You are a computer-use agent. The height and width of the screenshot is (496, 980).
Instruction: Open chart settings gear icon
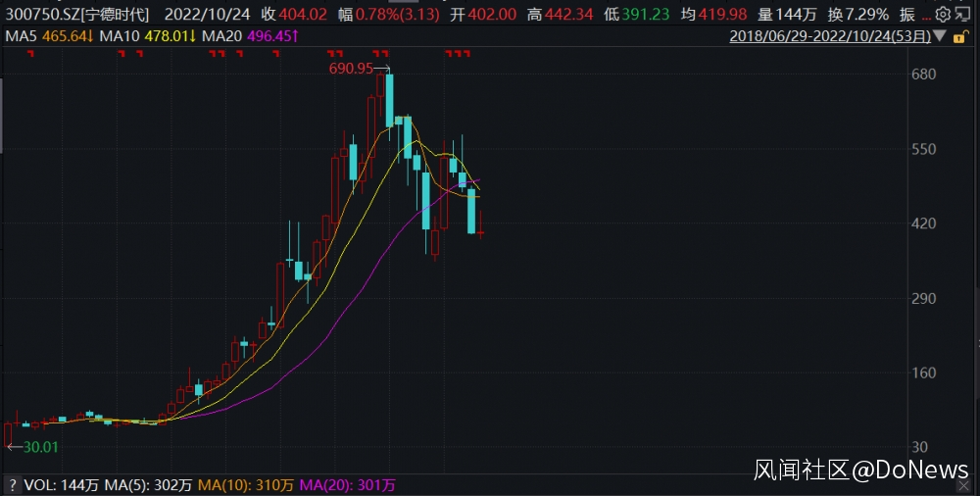(x=943, y=14)
